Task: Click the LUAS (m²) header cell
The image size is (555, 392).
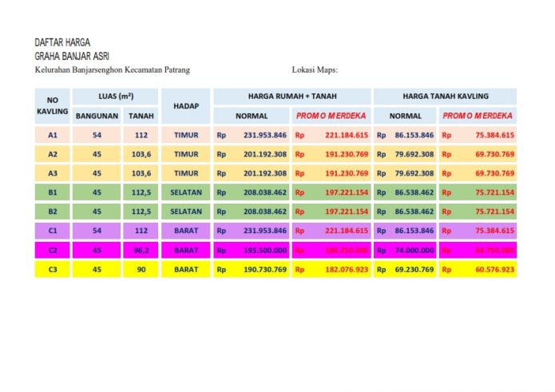Action: pyautogui.click(x=115, y=97)
